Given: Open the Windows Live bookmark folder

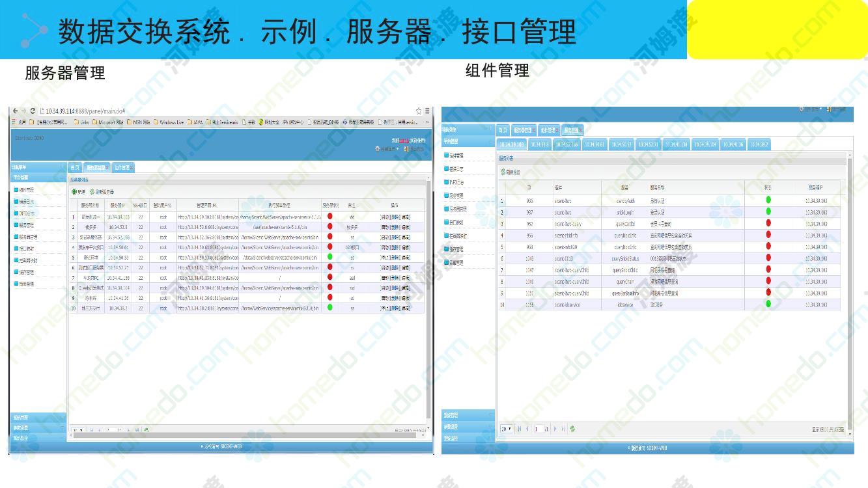Looking at the screenshot, I should click(x=169, y=122).
